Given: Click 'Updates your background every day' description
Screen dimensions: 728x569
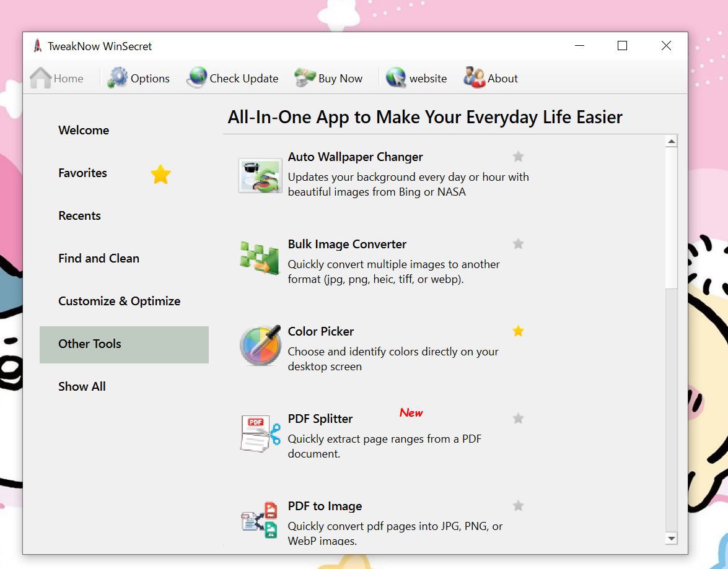Looking at the screenshot, I should pos(408,185).
